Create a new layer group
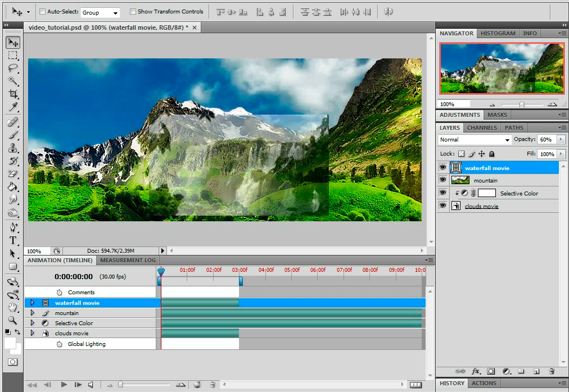569x392 pixels. (x=521, y=371)
